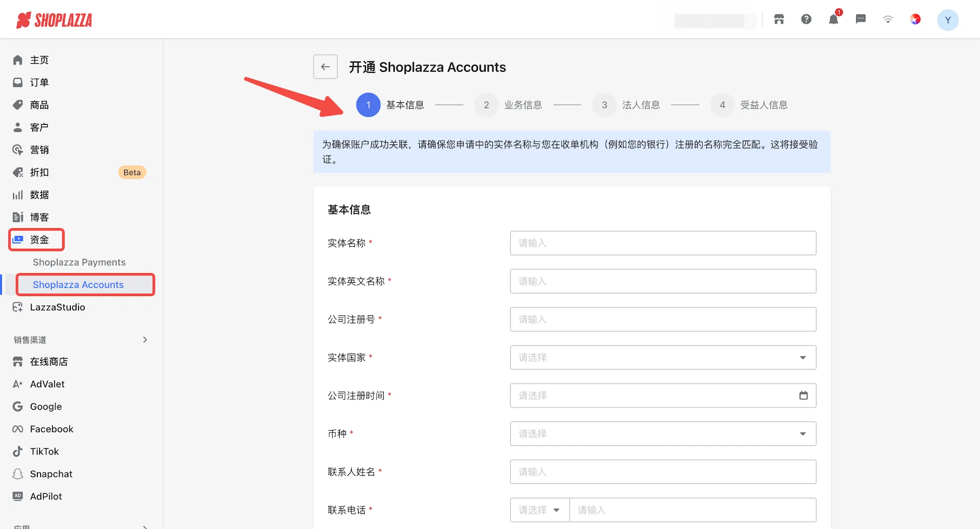Focus the 联系人姓名 input field
The width and height of the screenshot is (980, 529).
[663, 472]
